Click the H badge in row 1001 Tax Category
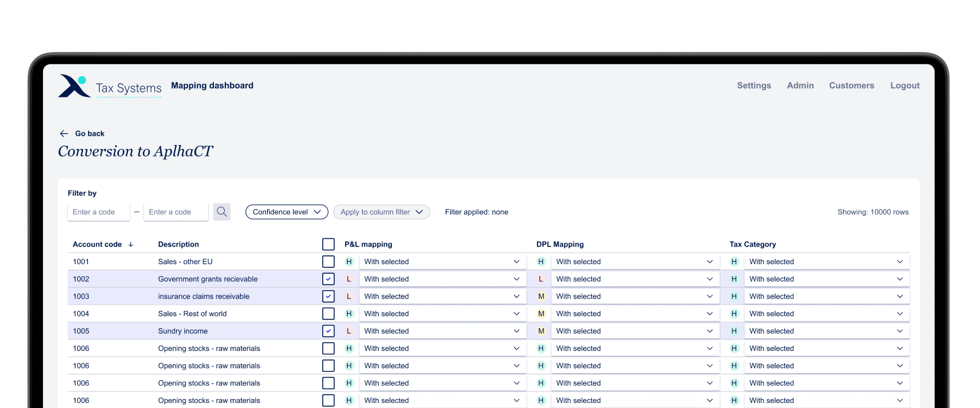This screenshot has height=408, width=980. pos(734,262)
